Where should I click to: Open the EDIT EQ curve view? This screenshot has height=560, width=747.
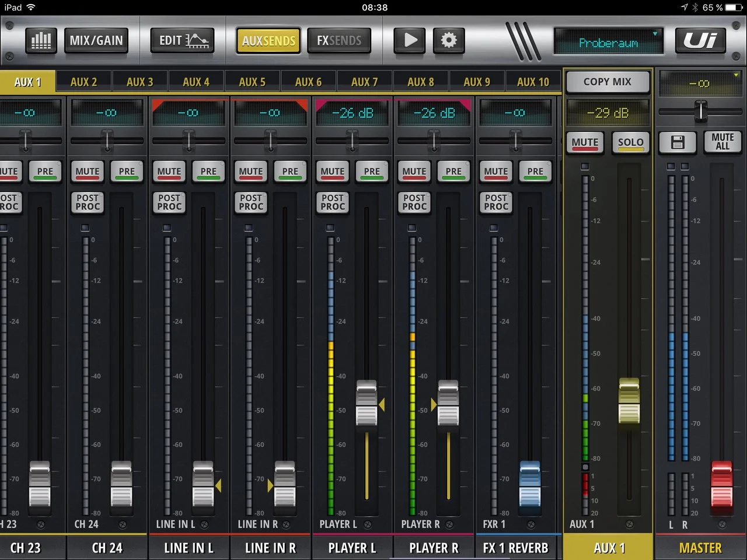(183, 40)
